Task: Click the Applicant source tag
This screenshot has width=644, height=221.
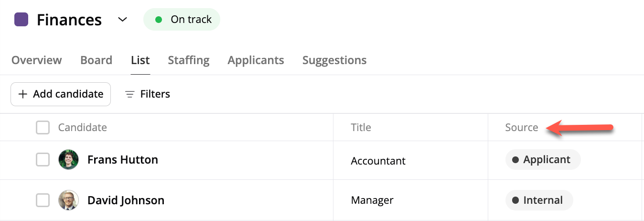Action: point(543,160)
